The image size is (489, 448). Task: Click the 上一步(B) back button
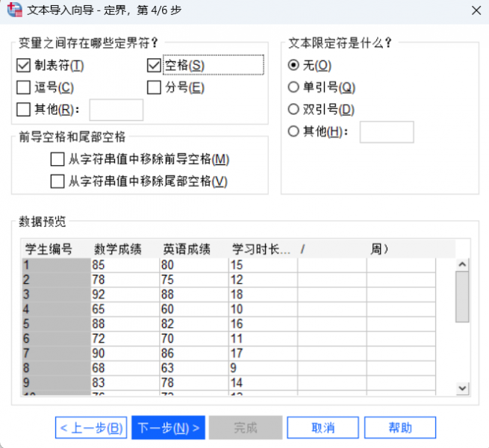pos(91,428)
